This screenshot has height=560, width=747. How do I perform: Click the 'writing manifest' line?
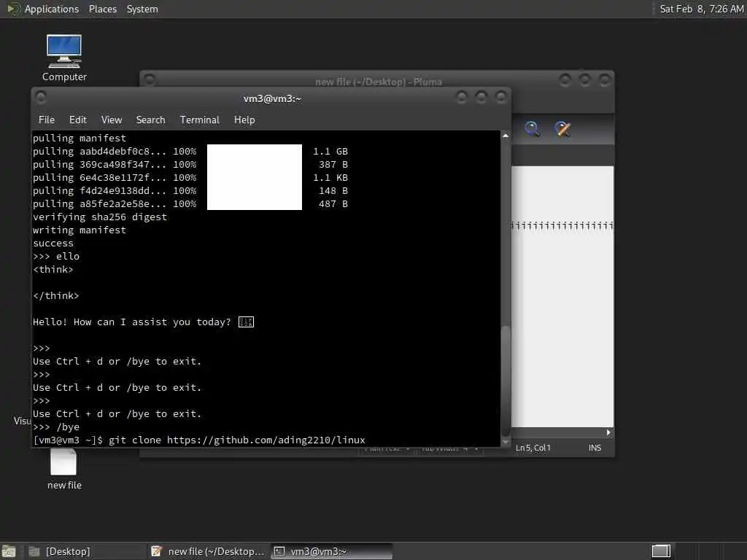click(x=79, y=230)
